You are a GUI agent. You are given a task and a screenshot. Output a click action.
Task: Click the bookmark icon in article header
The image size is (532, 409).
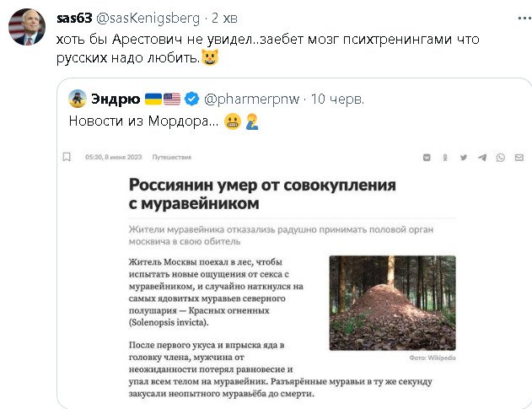pos(67,156)
